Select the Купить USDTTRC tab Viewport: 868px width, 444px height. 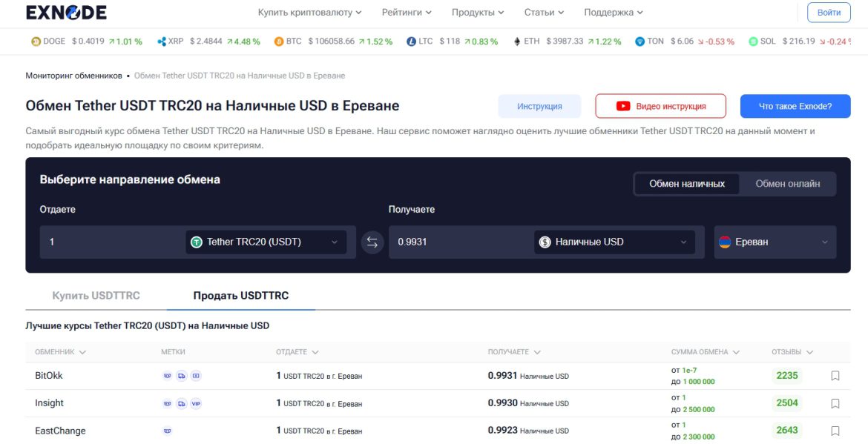click(96, 296)
